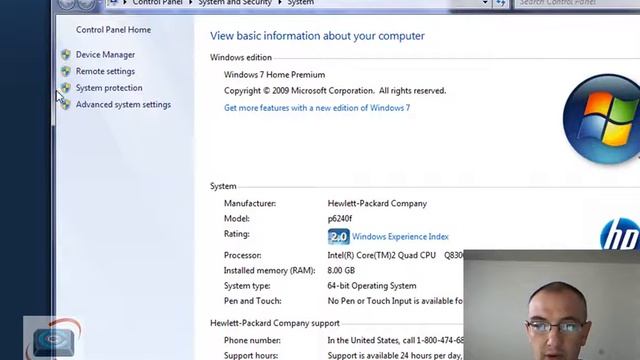Open Control Panel Home

(x=113, y=30)
